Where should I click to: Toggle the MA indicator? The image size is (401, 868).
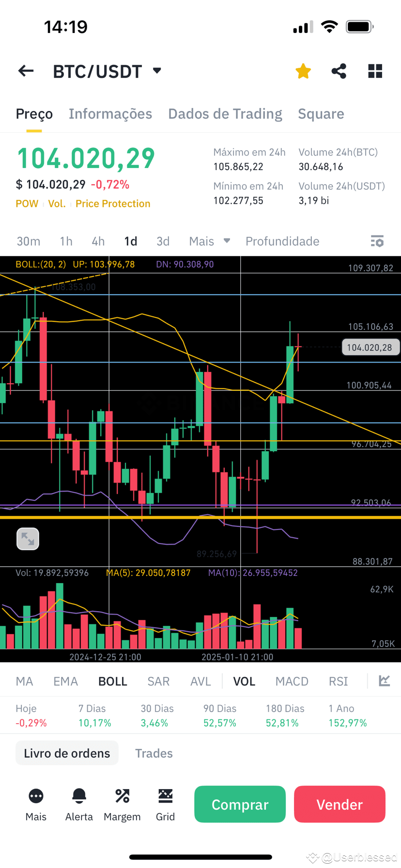coord(24,682)
